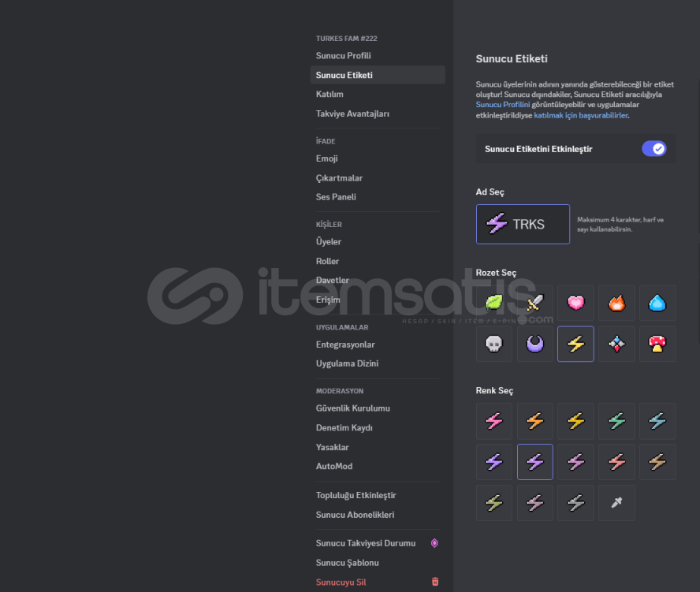Select the flame badge
The image size is (700, 592).
(x=616, y=303)
